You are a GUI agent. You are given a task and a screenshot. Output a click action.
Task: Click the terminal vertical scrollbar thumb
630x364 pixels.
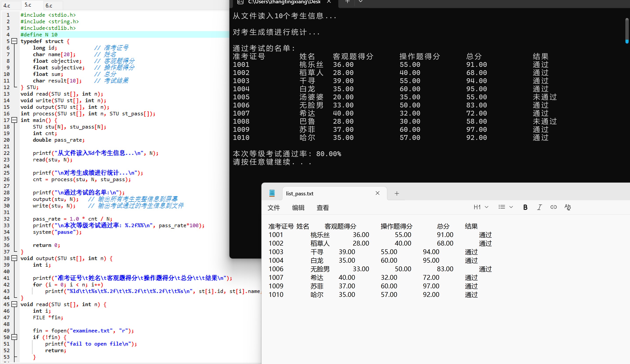(x=626, y=30)
